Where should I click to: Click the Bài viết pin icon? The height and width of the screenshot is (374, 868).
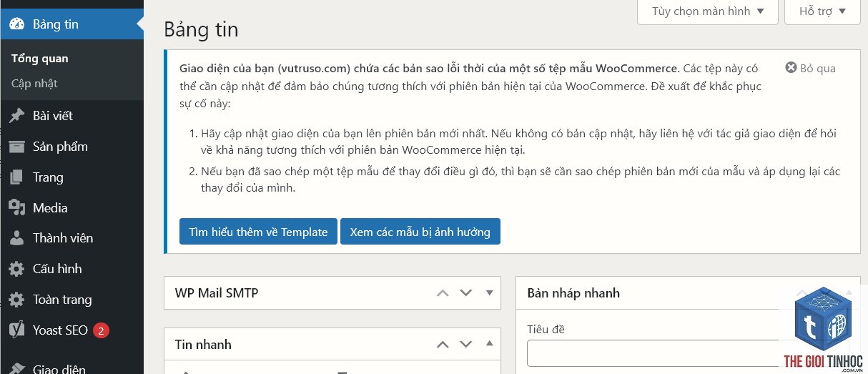tap(16, 116)
